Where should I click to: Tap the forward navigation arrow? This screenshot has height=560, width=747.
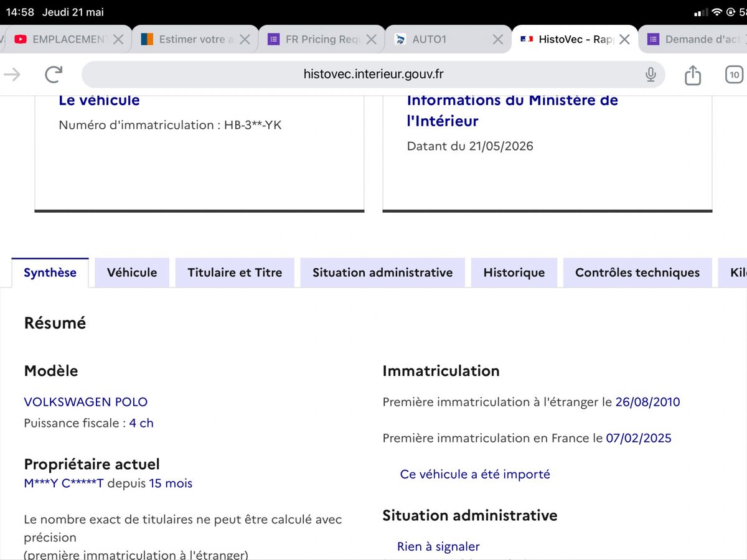12,75
